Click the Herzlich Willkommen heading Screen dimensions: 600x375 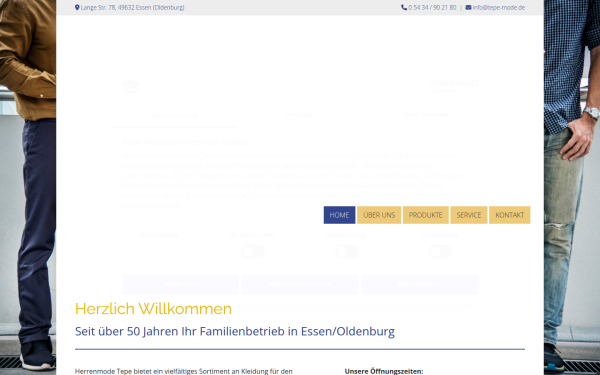[x=153, y=309]
